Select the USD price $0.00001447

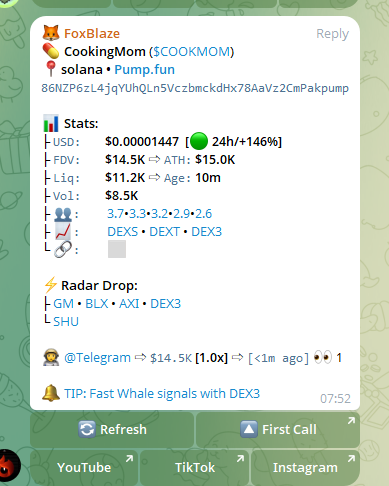(142, 142)
